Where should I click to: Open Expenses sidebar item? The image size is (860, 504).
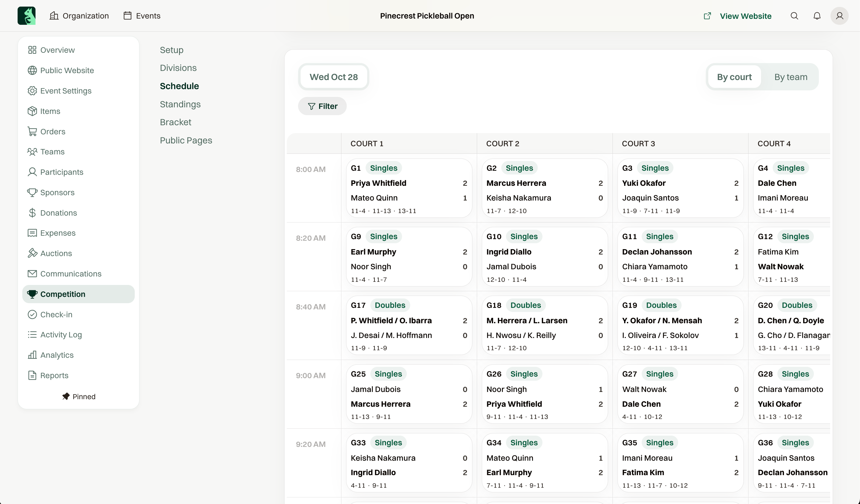(x=78, y=233)
